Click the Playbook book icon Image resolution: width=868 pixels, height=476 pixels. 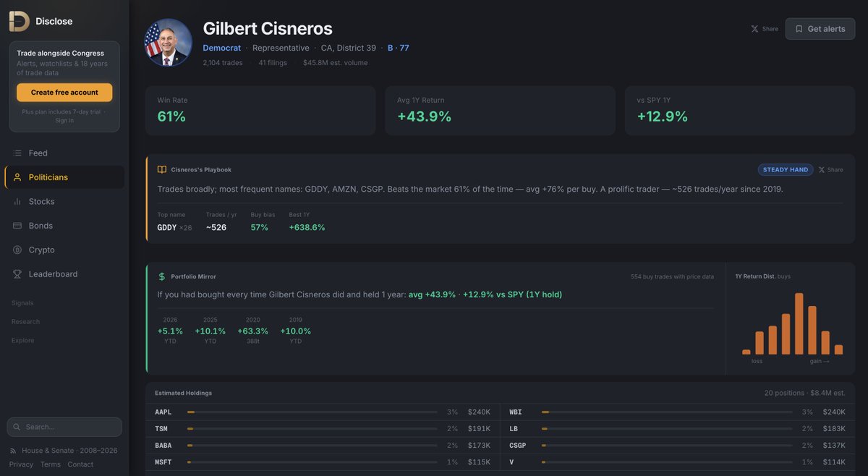point(162,169)
